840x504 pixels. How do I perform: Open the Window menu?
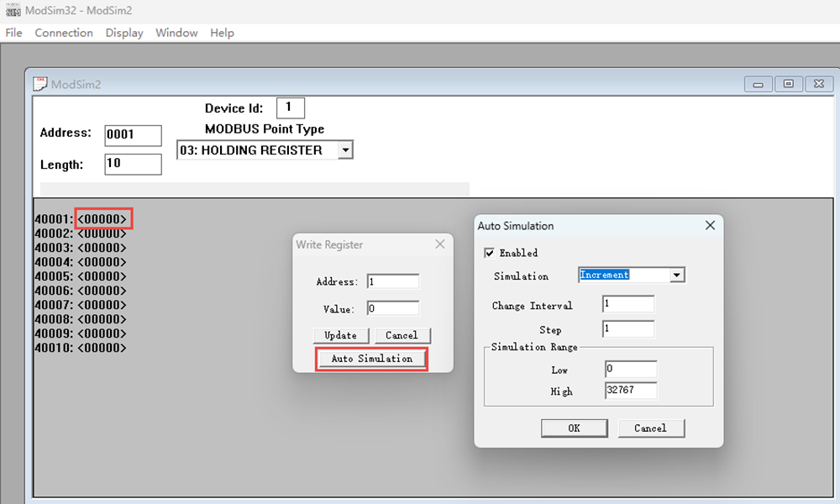(176, 34)
